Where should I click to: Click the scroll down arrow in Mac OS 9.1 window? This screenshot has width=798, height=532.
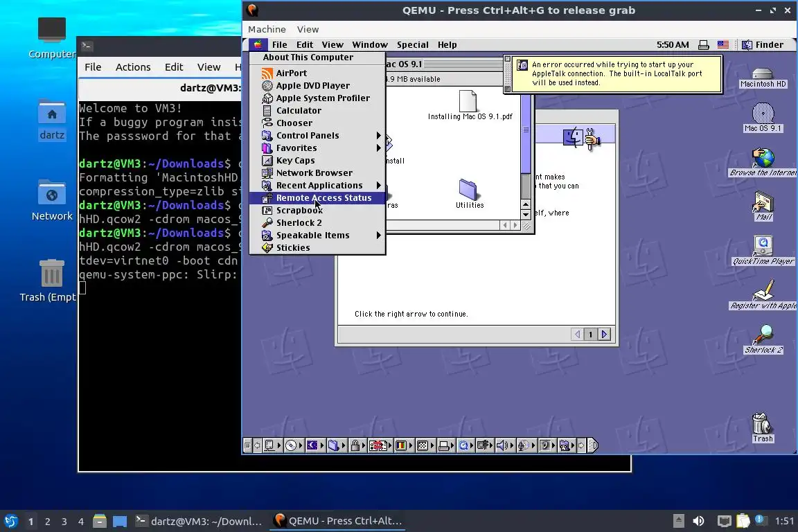click(526, 215)
